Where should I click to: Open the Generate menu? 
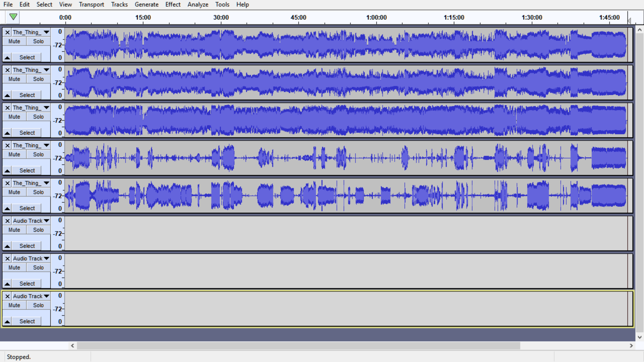pyautogui.click(x=147, y=4)
